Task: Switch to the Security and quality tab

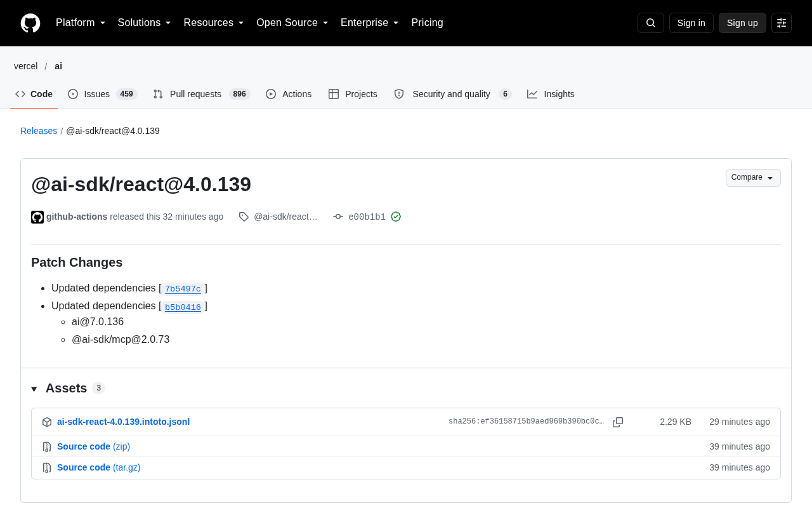Action: click(452, 94)
